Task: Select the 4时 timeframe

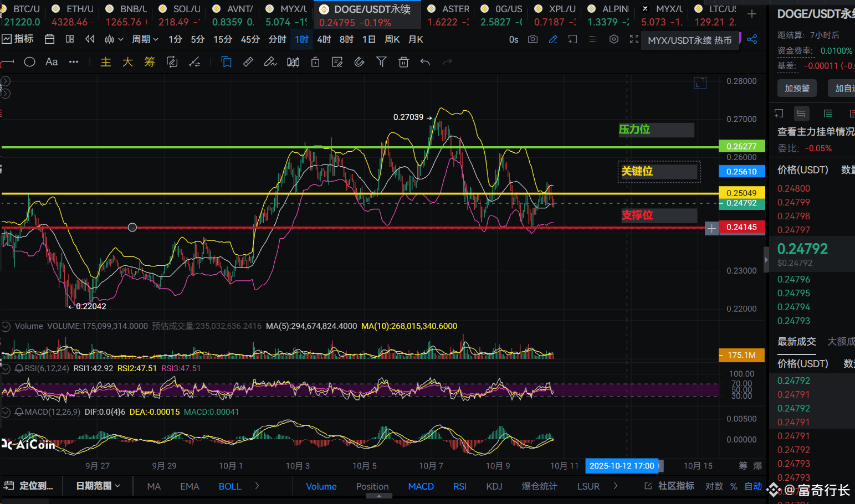Action: (324, 39)
